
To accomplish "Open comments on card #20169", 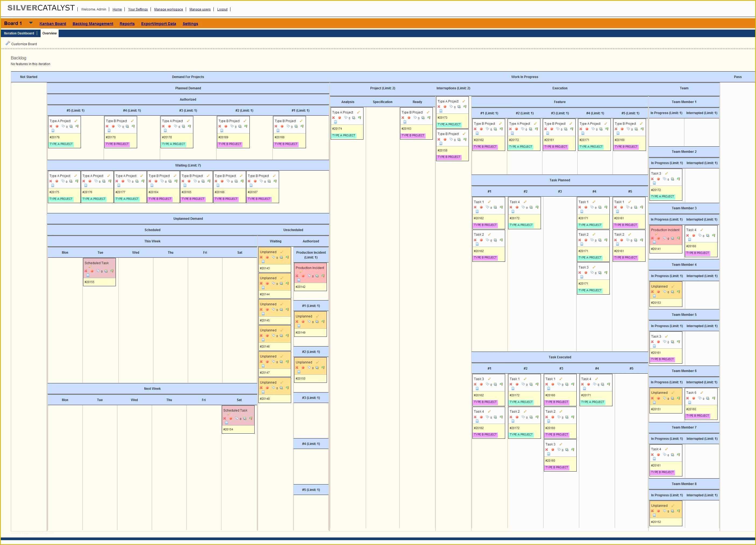I will coord(232,126).
